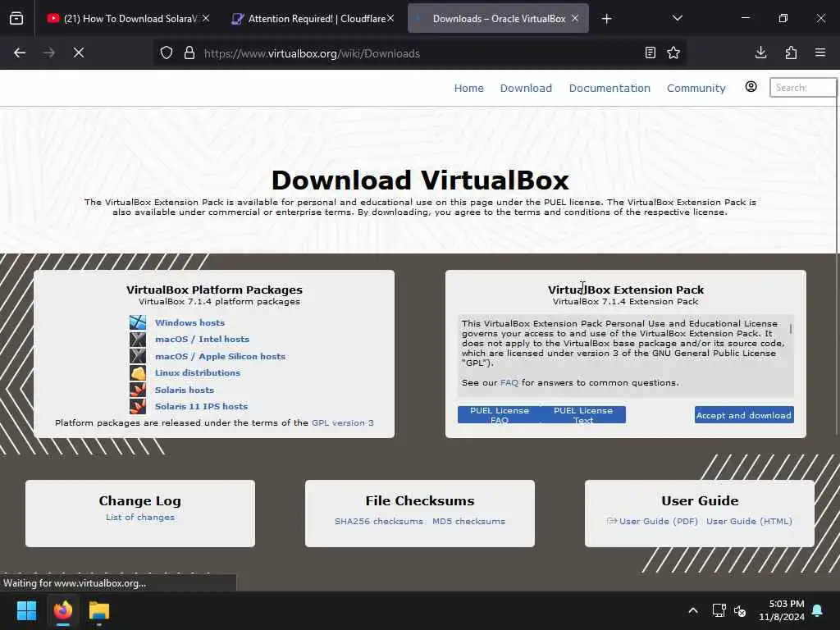Open the GPL version 3 link
The height and width of the screenshot is (630, 840).
tap(343, 422)
